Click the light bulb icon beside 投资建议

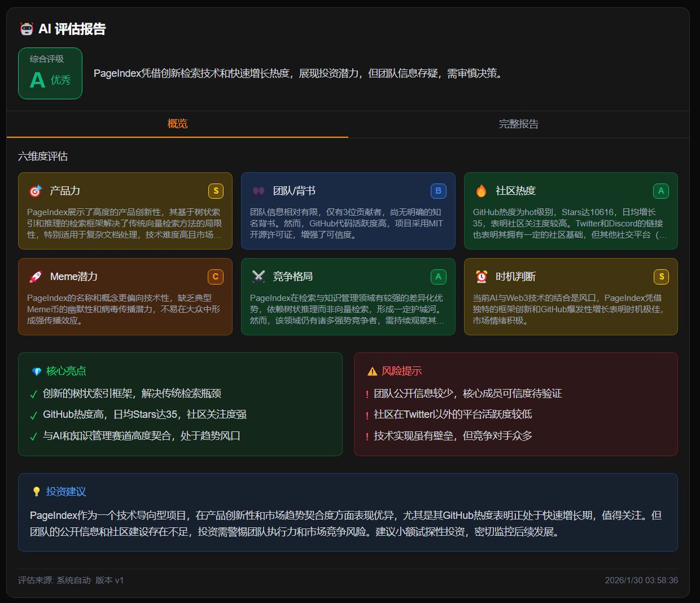(36, 492)
